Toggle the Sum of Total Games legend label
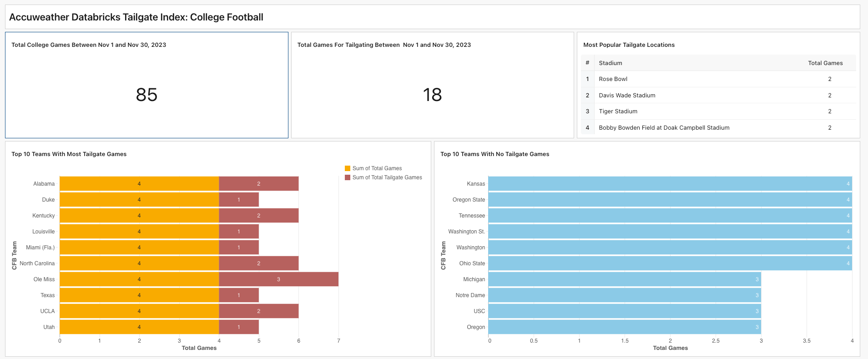Image resolution: width=868 pixels, height=359 pixels. pyautogui.click(x=377, y=168)
